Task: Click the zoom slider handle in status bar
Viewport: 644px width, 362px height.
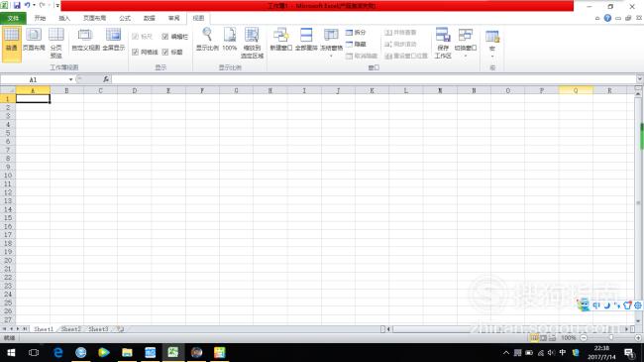Action: (x=610, y=338)
